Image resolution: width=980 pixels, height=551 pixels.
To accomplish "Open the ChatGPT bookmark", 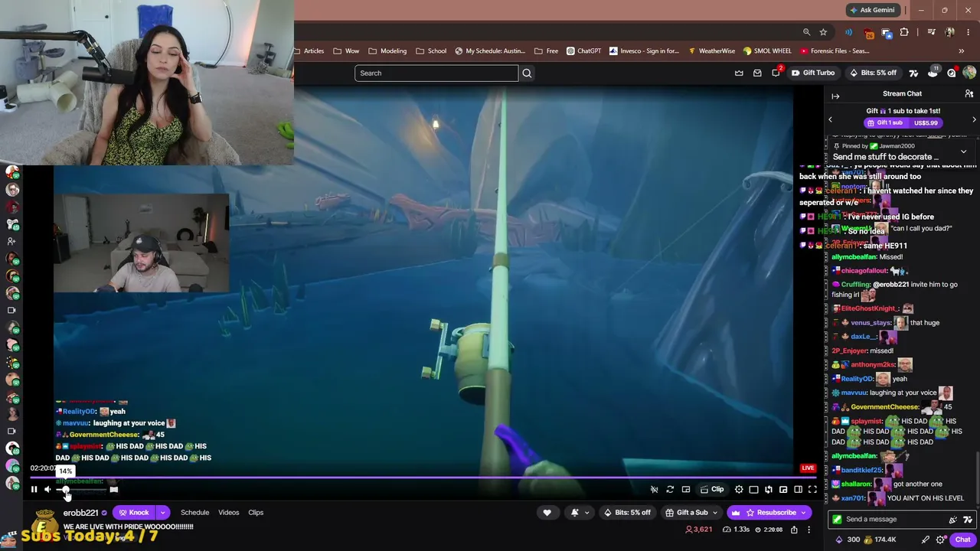I will click(583, 51).
